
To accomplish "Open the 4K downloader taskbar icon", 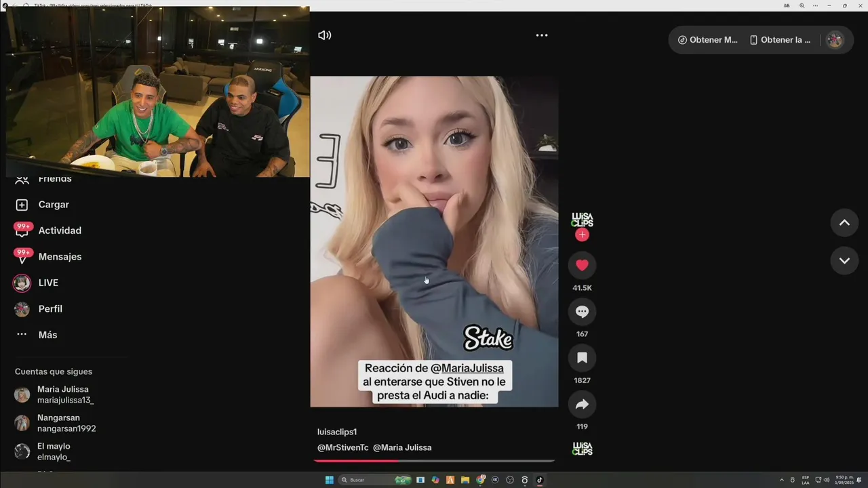I will (x=496, y=480).
